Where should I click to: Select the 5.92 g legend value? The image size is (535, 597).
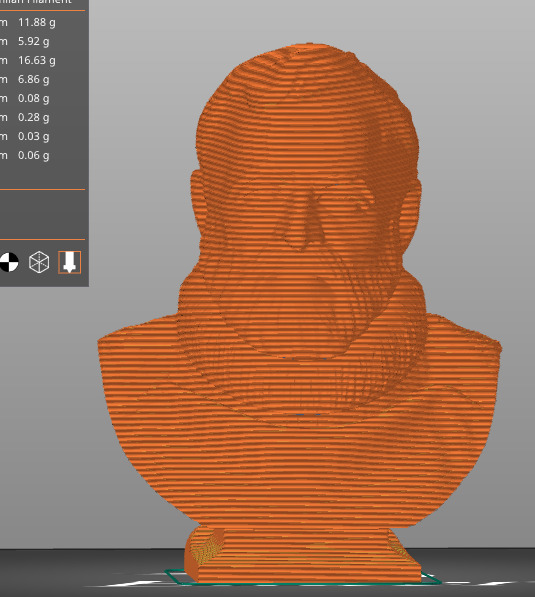coord(34,42)
